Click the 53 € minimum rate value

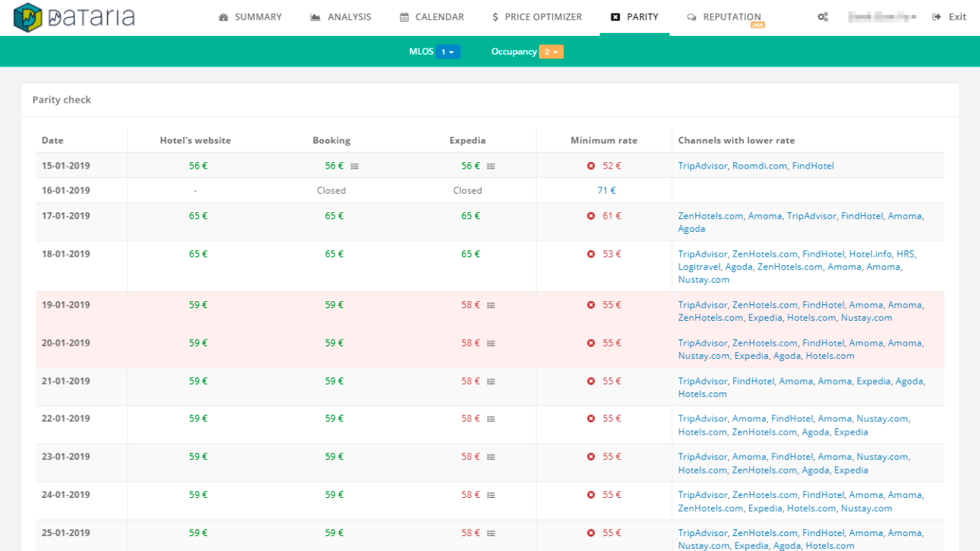[612, 254]
